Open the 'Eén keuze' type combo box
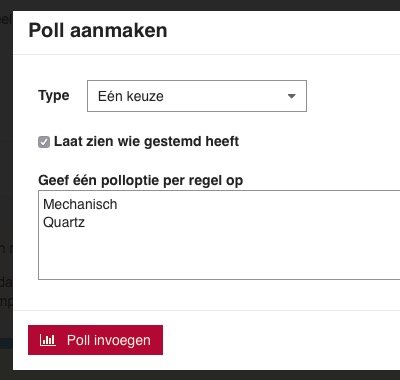The image size is (400, 380). [197, 96]
